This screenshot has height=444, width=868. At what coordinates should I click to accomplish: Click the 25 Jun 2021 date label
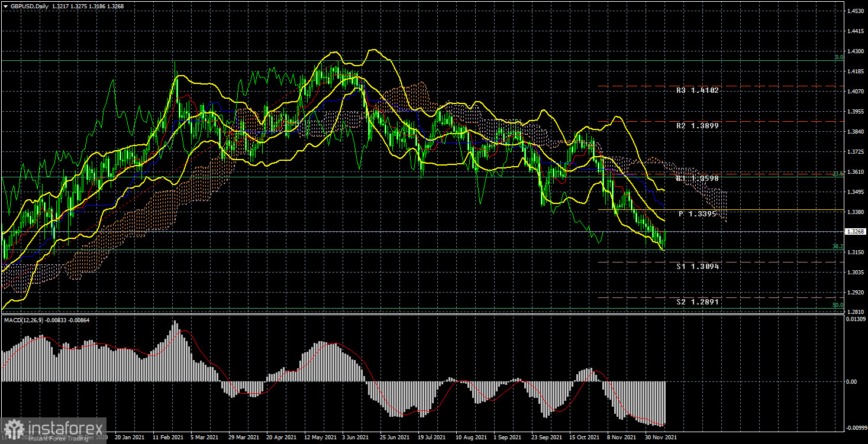point(395,438)
